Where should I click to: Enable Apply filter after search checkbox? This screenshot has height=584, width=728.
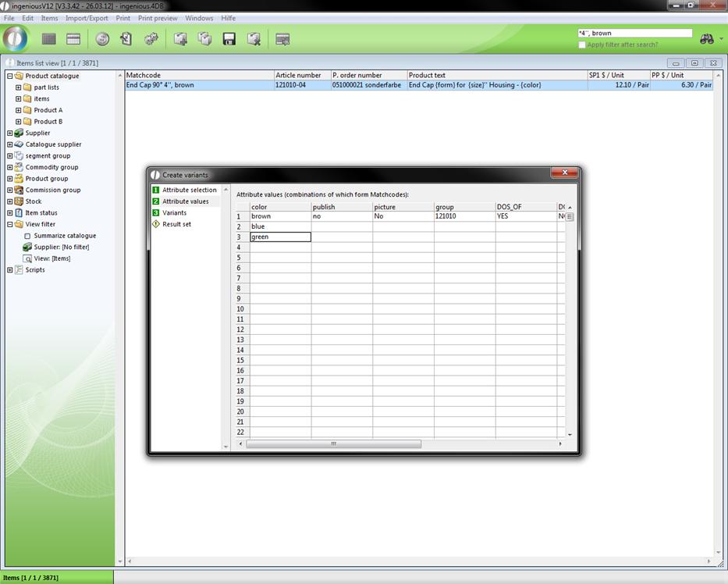[582, 45]
